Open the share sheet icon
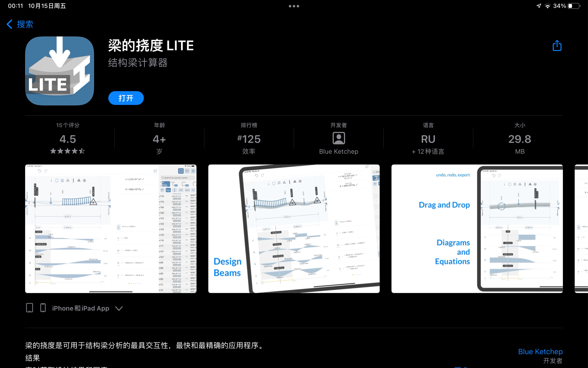 pyautogui.click(x=557, y=45)
